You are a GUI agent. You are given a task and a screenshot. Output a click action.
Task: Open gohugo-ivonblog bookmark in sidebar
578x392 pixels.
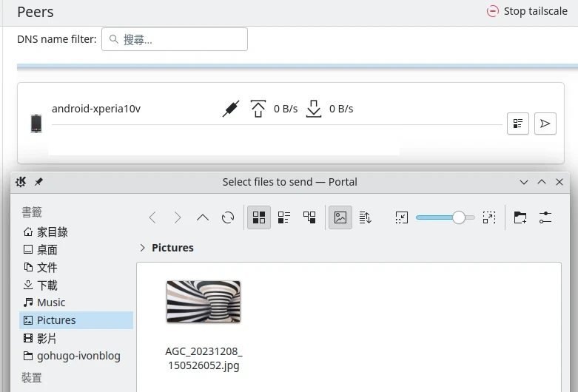(x=78, y=356)
